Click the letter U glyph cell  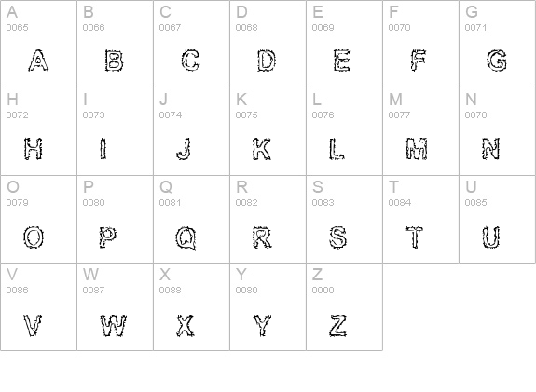pyautogui.click(x=497, y=219)
